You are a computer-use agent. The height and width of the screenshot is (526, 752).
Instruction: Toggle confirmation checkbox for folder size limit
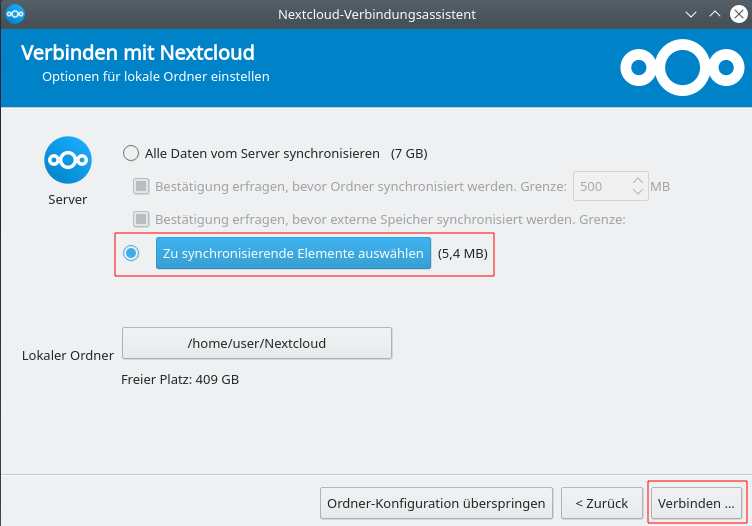pyautogui.click(x=141, y=186)
